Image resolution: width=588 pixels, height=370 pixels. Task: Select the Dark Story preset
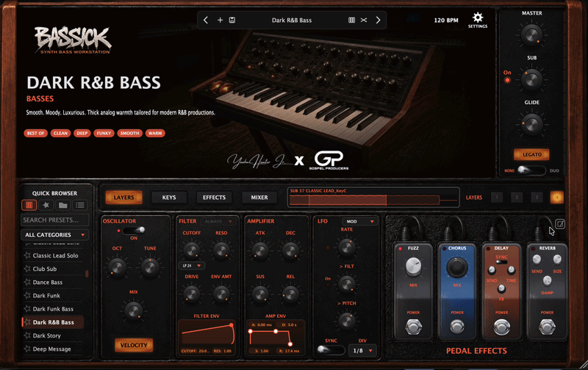point(47,335)
